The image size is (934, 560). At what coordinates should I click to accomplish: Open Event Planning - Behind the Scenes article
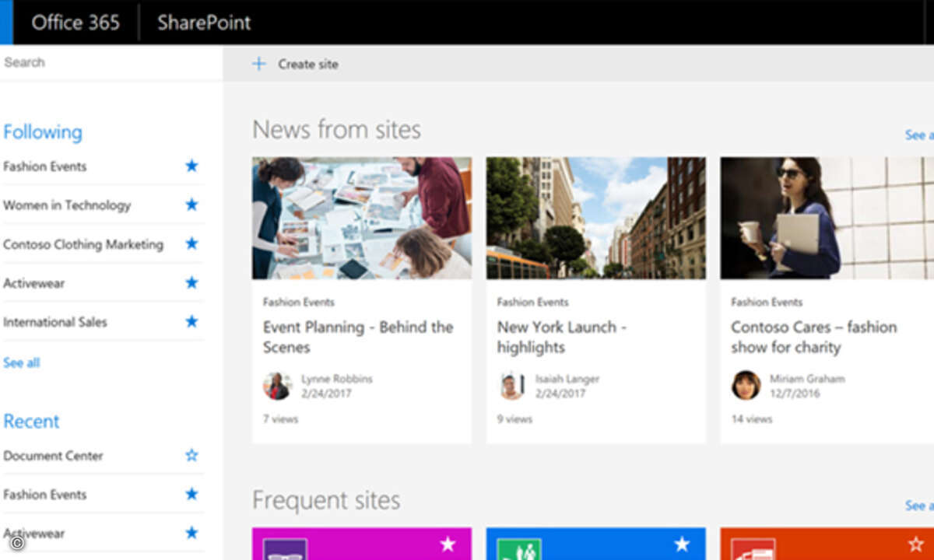[358, 337]
